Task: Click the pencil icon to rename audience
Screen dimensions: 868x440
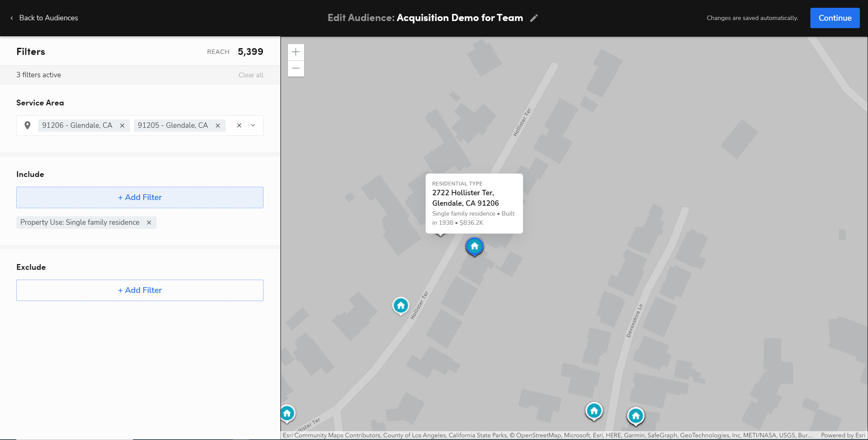Action: (534, 18)
